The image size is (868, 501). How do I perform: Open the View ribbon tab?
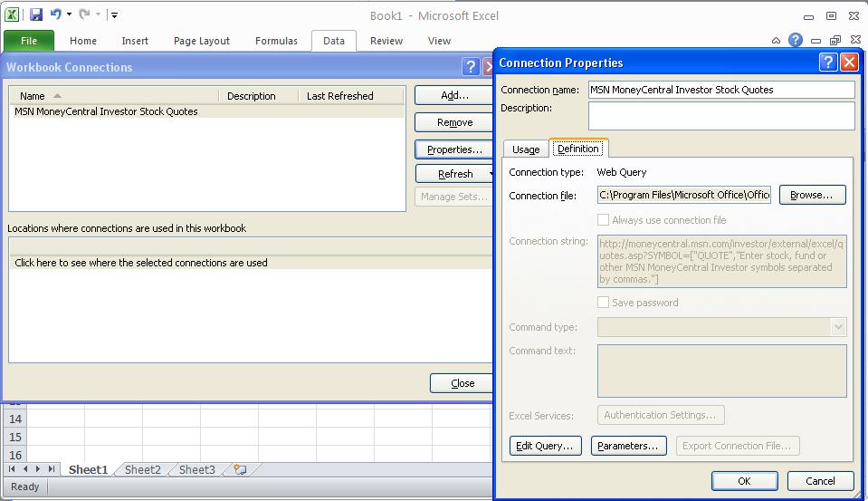point(439,41)
